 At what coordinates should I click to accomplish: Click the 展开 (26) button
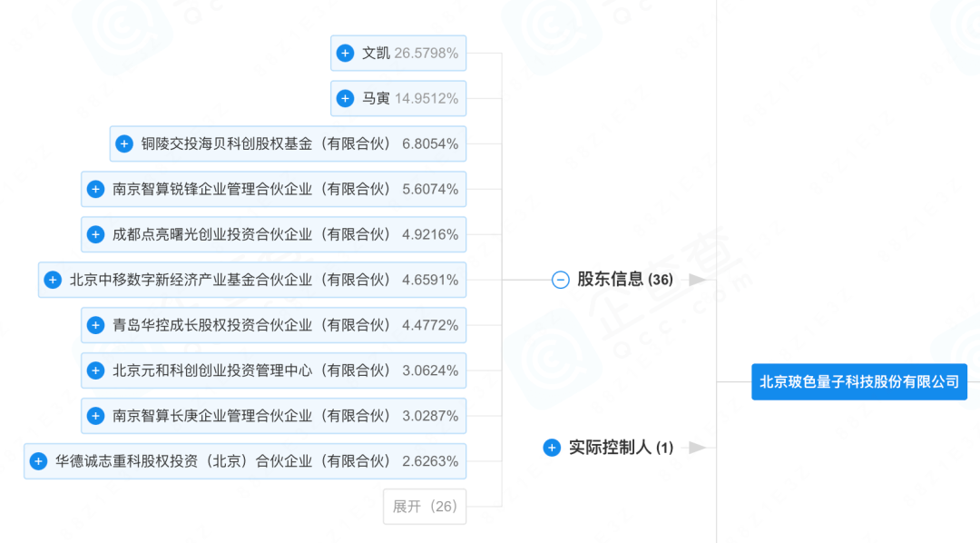425,506
